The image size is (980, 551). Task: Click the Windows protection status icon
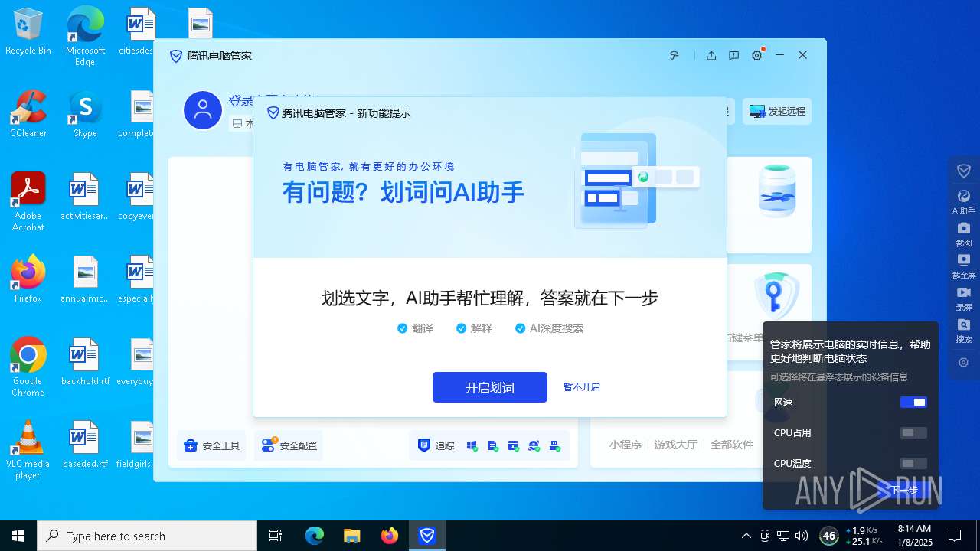point(472,445)
